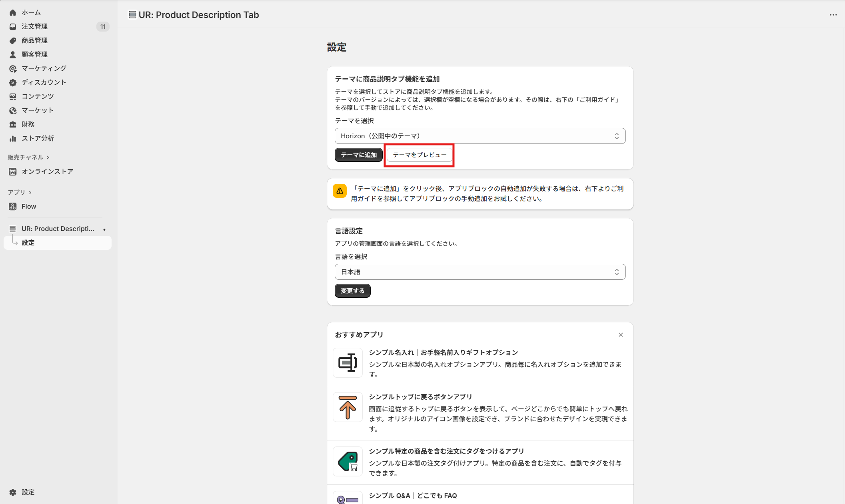The height and width of the screenshot is (504, 845).
Task: Open Marketing via target icon
Action: (13, 69)
